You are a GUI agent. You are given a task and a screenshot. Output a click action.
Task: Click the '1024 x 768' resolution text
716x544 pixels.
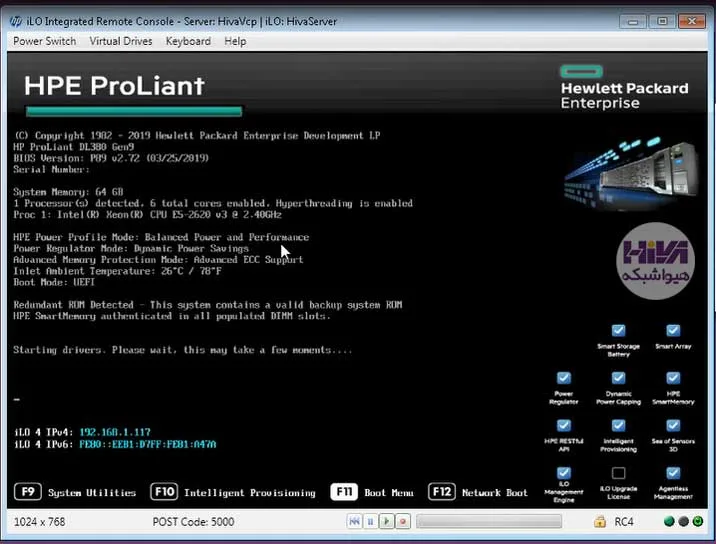click(x=40, y=522)
